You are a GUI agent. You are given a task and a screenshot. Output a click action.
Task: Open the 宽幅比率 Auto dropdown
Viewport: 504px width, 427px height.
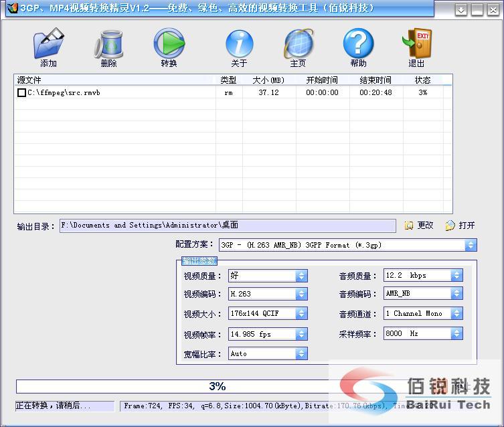301,354
